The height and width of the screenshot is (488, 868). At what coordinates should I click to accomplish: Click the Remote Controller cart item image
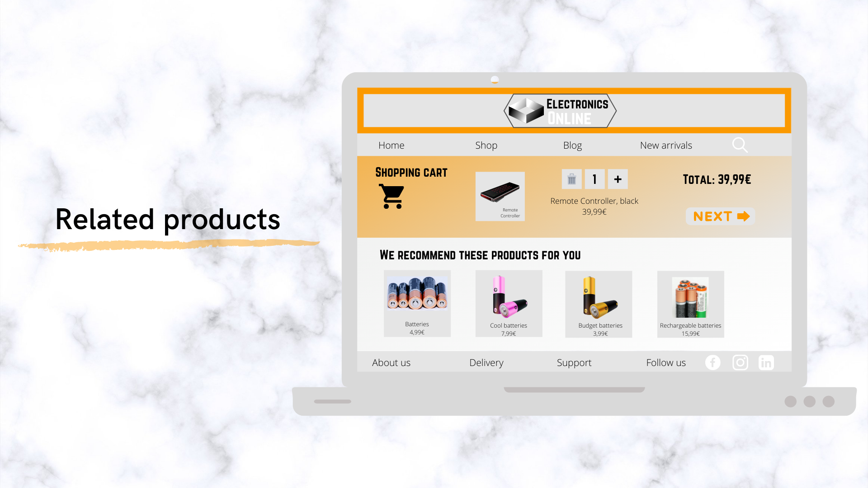(x=500, y=196)
